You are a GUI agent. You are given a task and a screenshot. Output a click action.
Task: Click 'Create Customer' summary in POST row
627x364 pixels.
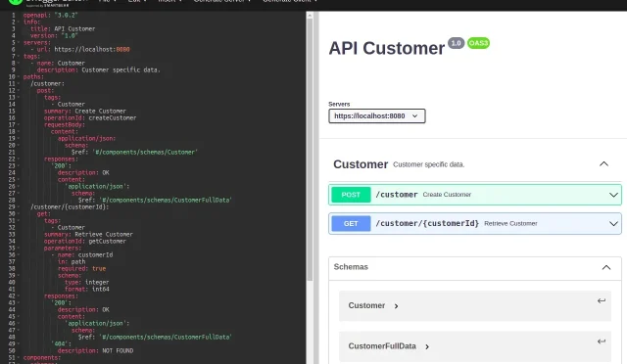coord(447,195)
